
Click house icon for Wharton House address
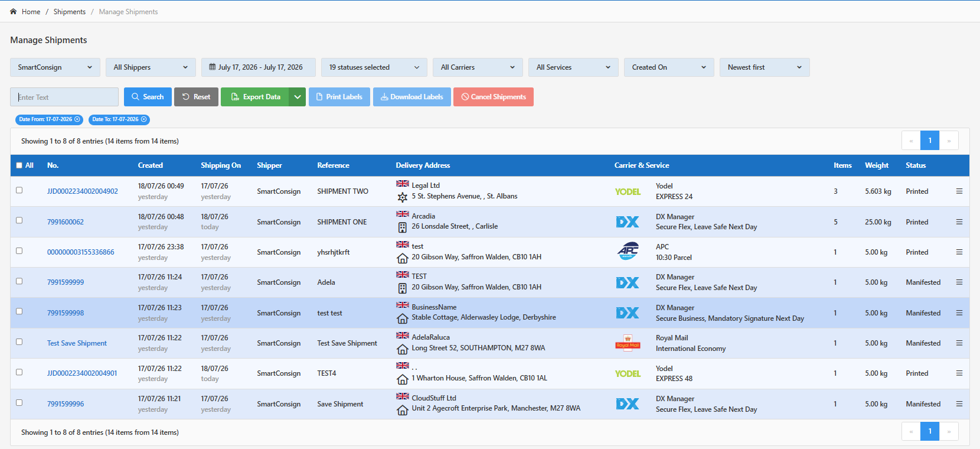403,379
